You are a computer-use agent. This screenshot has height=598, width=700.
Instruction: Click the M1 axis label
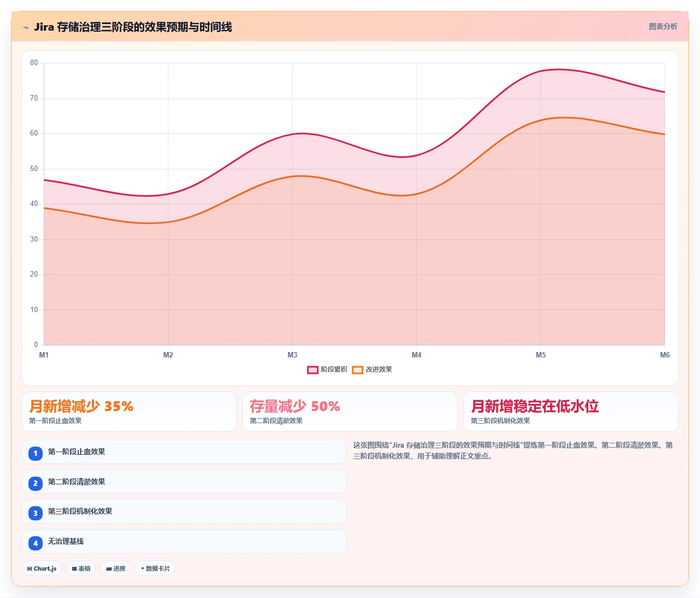coord(44,355)
